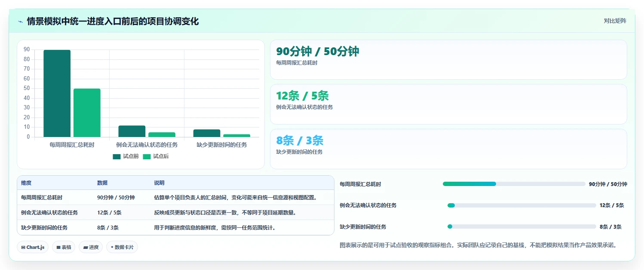The height and width of the screenshot is (270, 644).
Task: Click table cell 每周周报汇总耗时 in 维度 column
Action: click(42, 198)
